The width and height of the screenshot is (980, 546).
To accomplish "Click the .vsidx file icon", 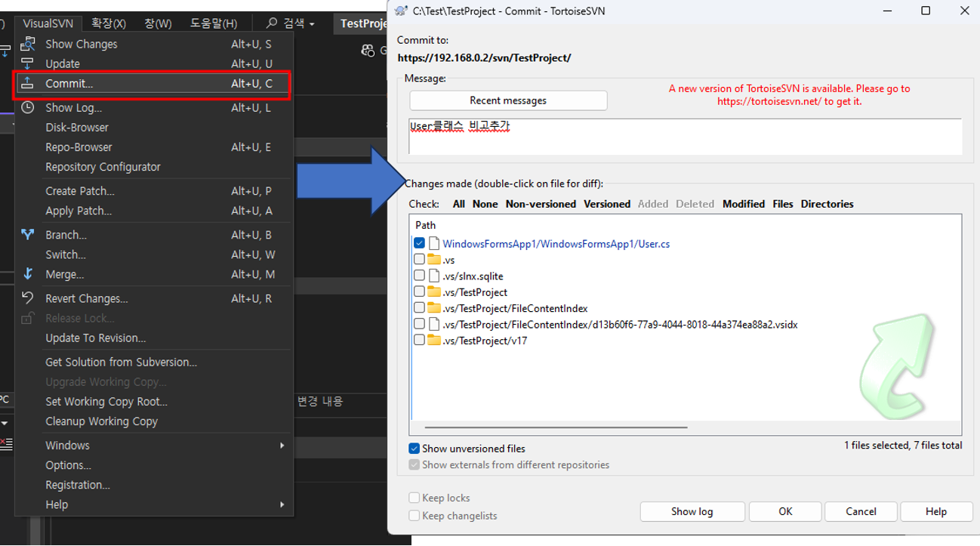I will pos(434,324).
